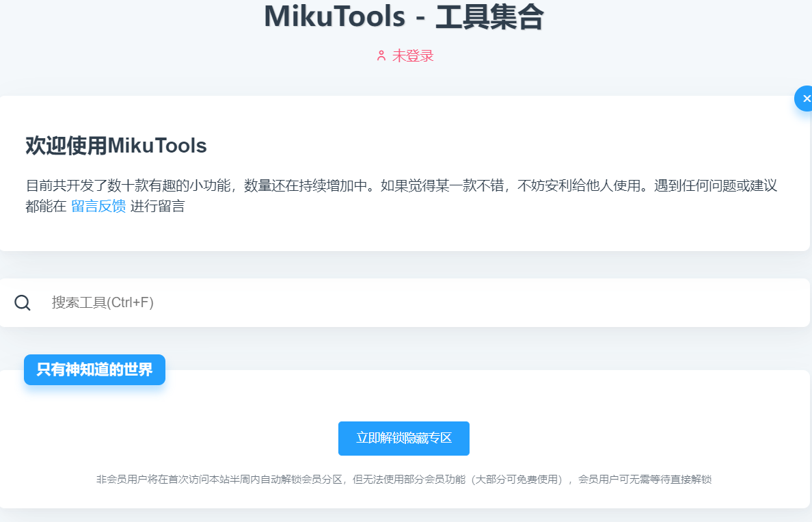Viewport: 812px width, 522px height.
Task: Click the word MikuTools in page title
Action: [333, 17]
